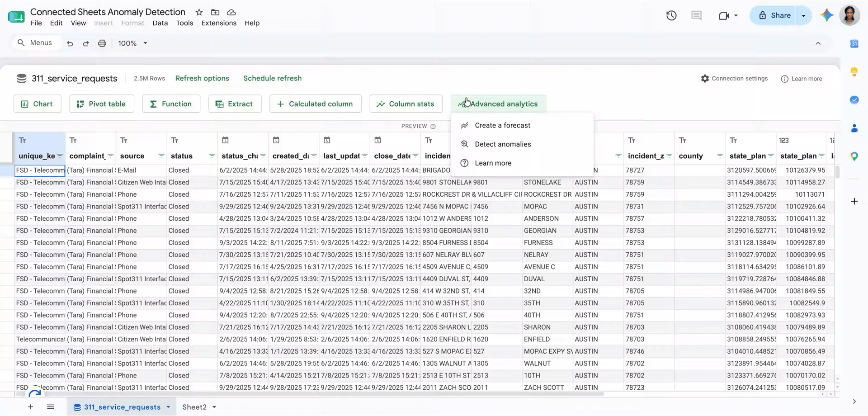The image size is (868, 416).
Task: Open the filter for status column
Action: pyautogui.click(x=212, y=156)
